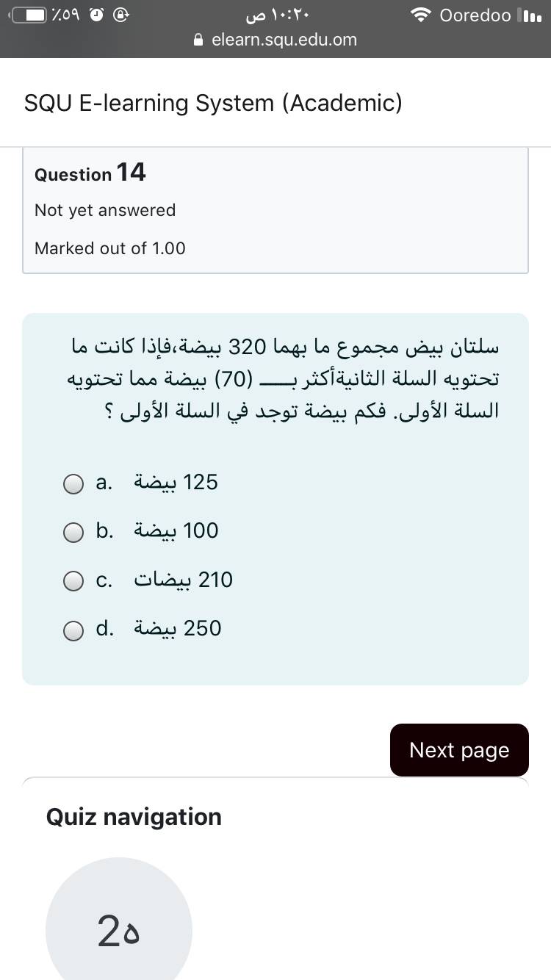Screen dimensions: 551x980
Task: Click the Question 14 heading
Action: (x=90, y=173)
